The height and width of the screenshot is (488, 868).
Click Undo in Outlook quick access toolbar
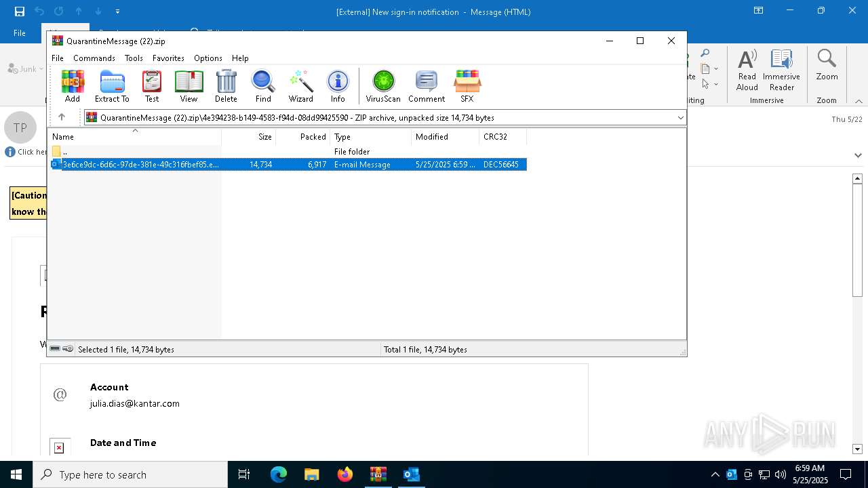(39, 12)
